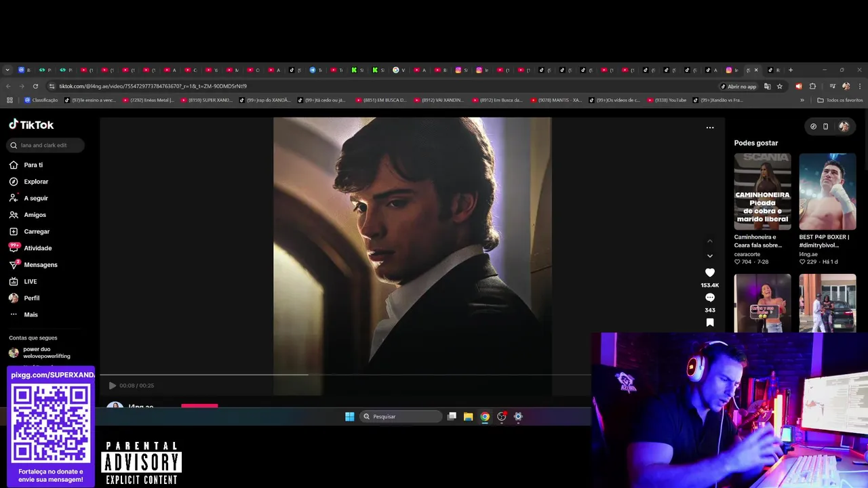Image resolution: width=868 pixels, height=488 pixels.
Task: Click the phone app icon at top right
Action: [825, 126]
